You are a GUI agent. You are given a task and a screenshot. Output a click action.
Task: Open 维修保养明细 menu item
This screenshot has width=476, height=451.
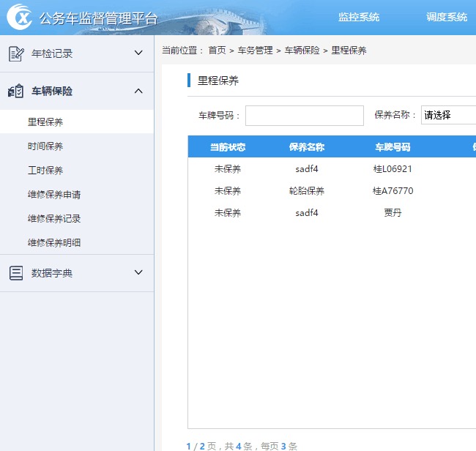click(x=54, y=242)
